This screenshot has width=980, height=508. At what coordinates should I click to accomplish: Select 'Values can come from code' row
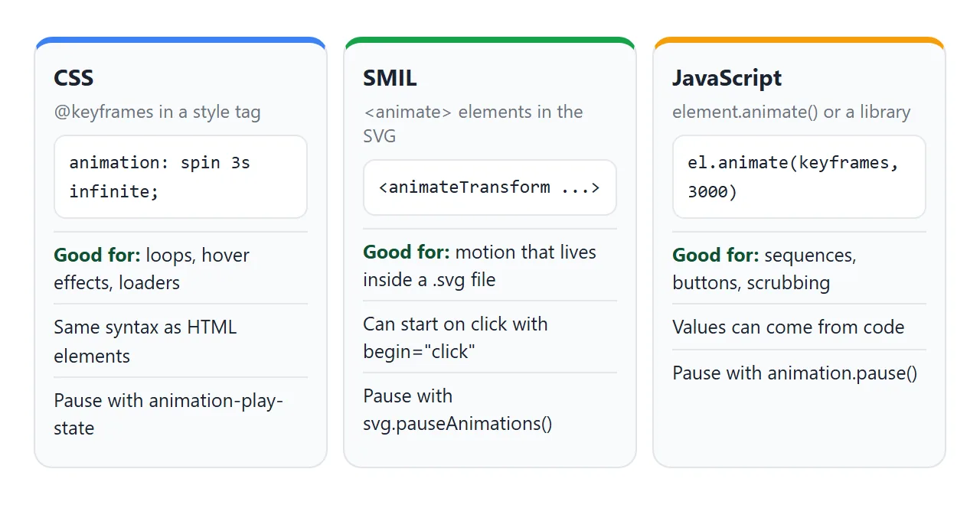[x=799, y=327]
